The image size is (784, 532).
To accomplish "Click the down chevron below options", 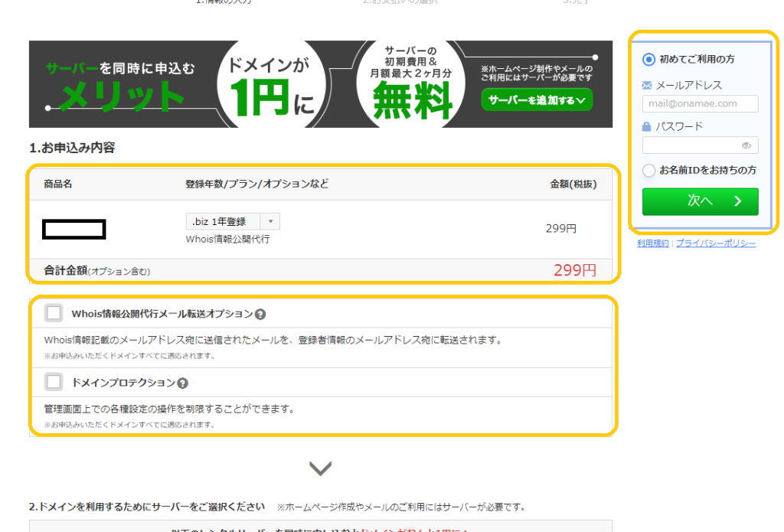I will pos(321,468).
